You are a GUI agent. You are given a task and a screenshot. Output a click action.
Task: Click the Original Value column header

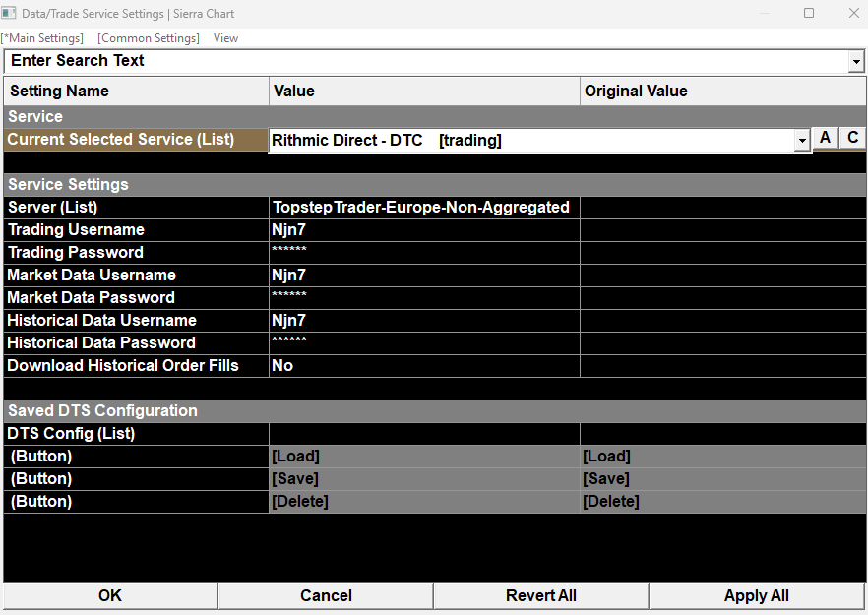pyautogui.click(x=723, y=92)
